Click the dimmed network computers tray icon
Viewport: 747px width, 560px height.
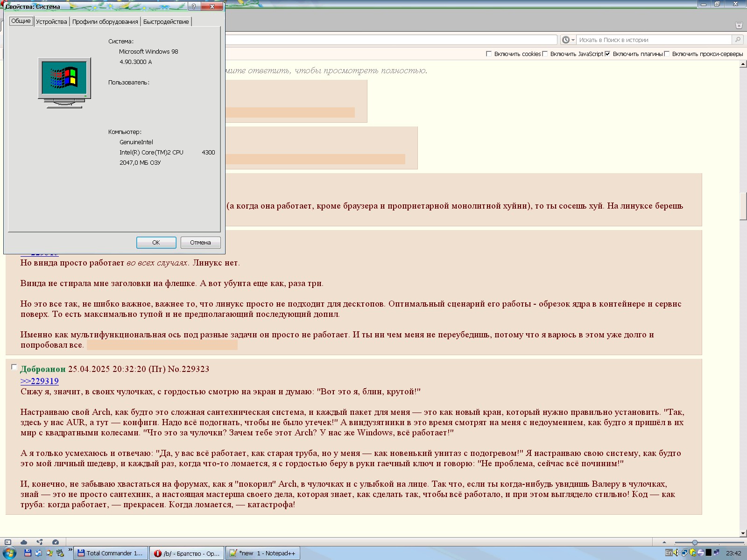(x=716, y=553)
